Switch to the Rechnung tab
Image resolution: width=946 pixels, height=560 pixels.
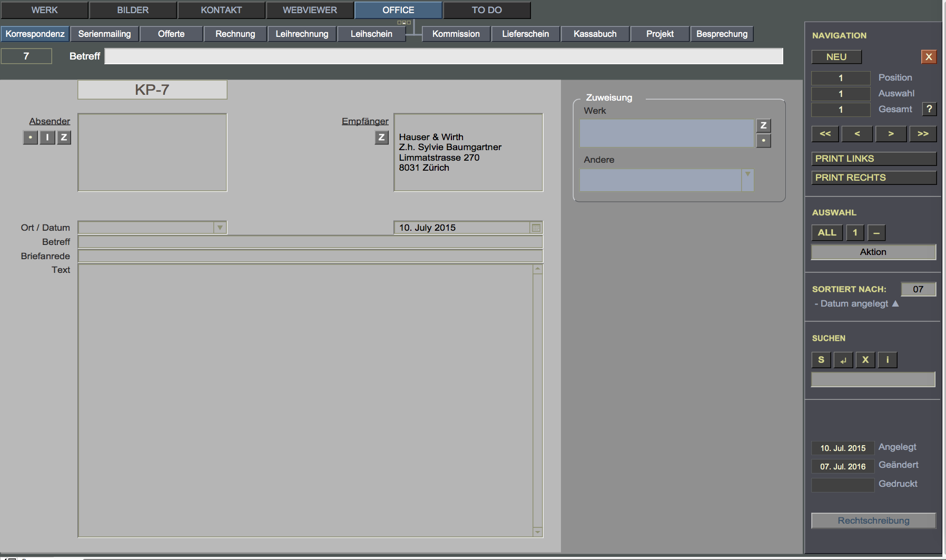235,34
